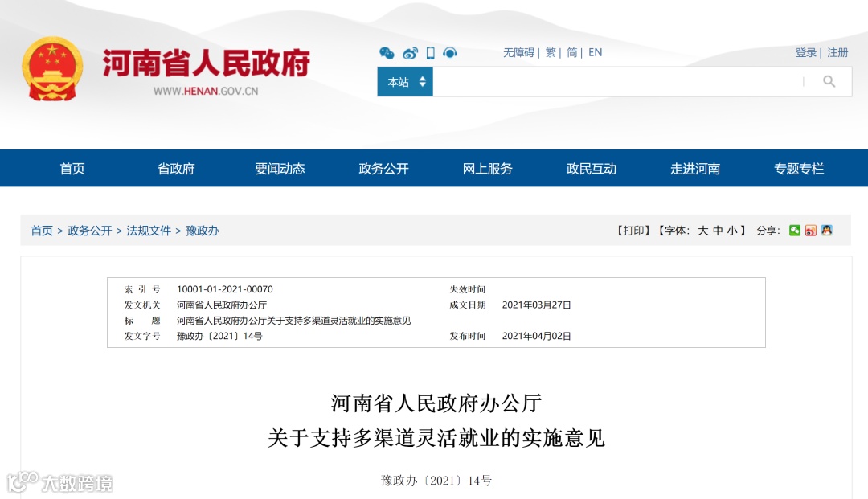868x499 pixels.
Task: Share the document via the QQ penguin icon
Action: tap(826, 230)
